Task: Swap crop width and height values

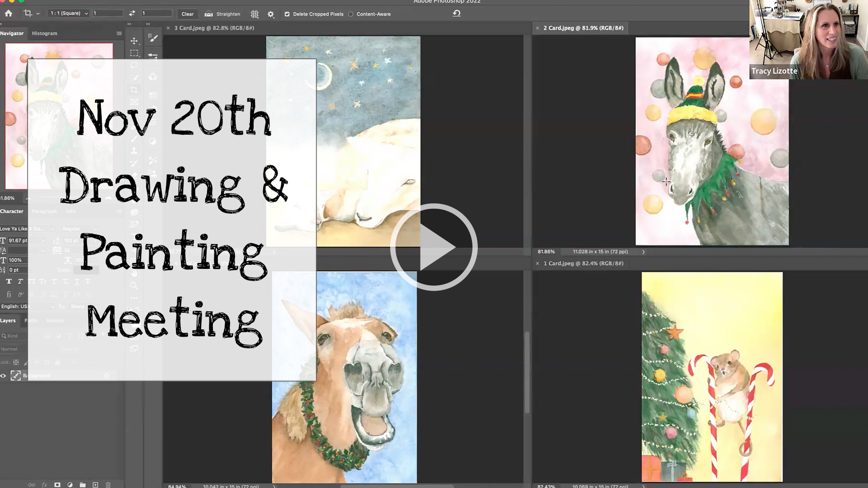Action: click(132, 14)
